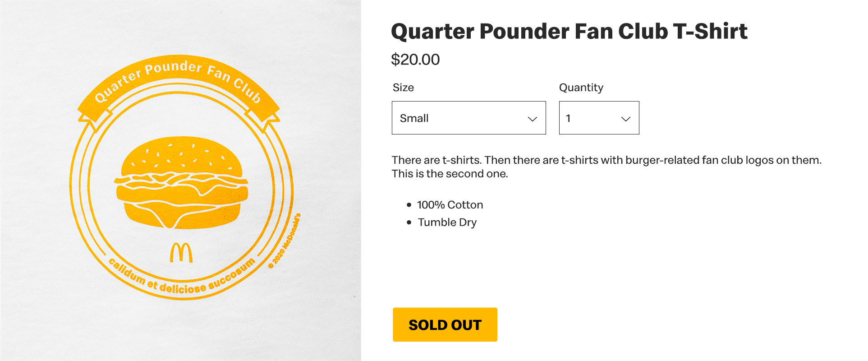Image resolution: width=868 pixels, height=361 pixels.
Task: Click the $20.00 price
Action: tap(415, 60)
